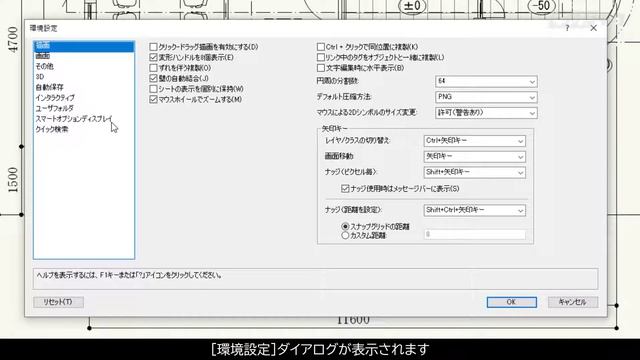
Task: Click the キャンセル button
Action: pos(573,302)
